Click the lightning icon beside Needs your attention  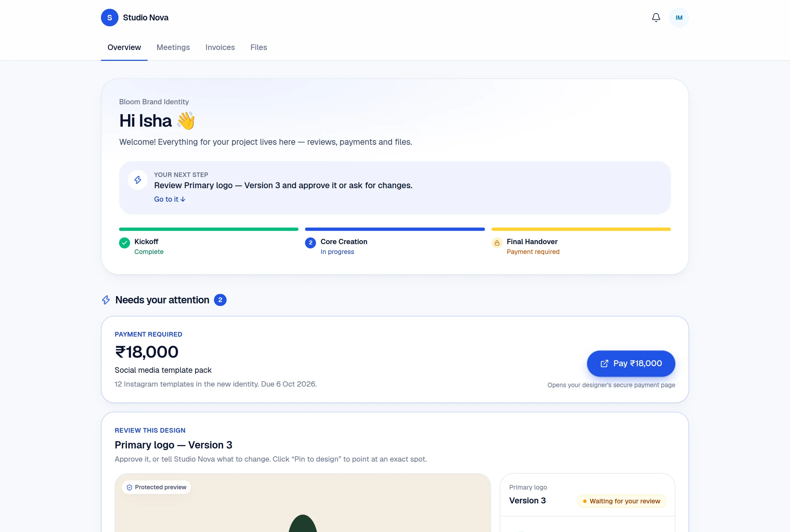click(x=106, y=300)
